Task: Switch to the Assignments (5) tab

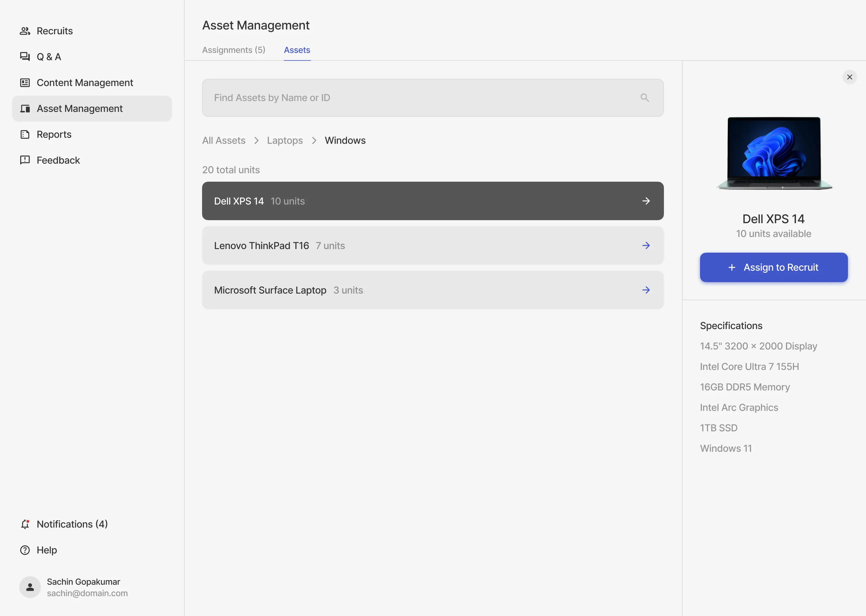Action: [234, 50]
